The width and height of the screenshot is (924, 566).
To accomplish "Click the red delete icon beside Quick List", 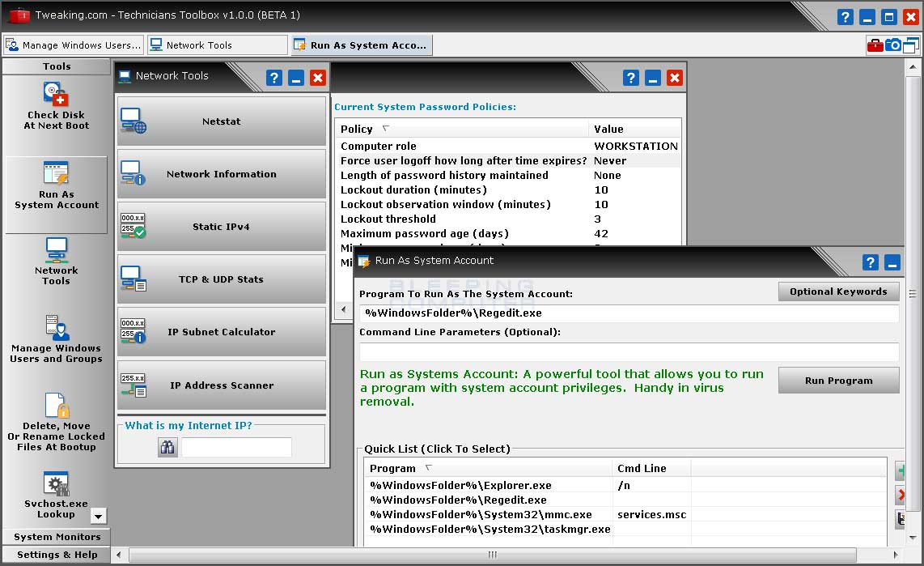I will click(901, 495).
